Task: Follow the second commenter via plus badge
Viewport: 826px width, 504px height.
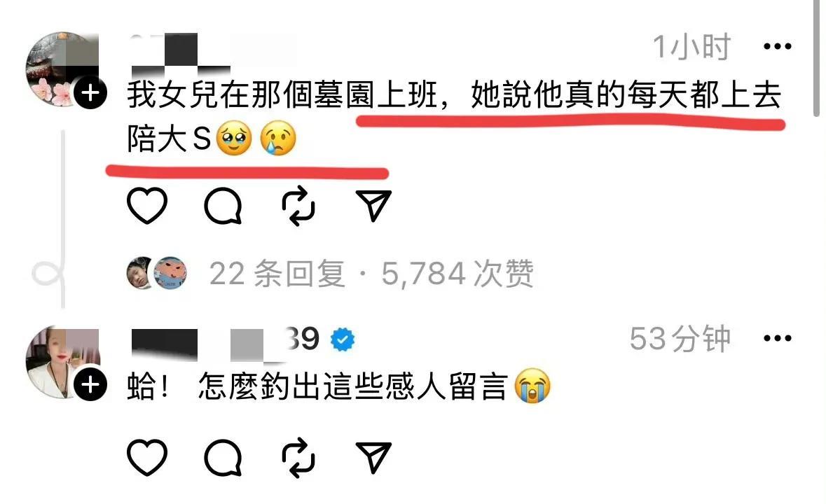Action: [90, 384]
